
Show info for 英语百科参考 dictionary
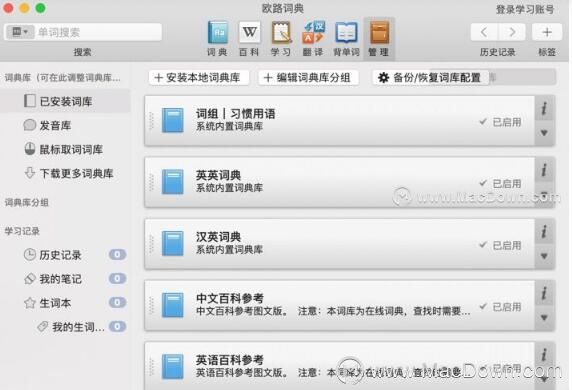pyautogui.click(x=544, y=355)
